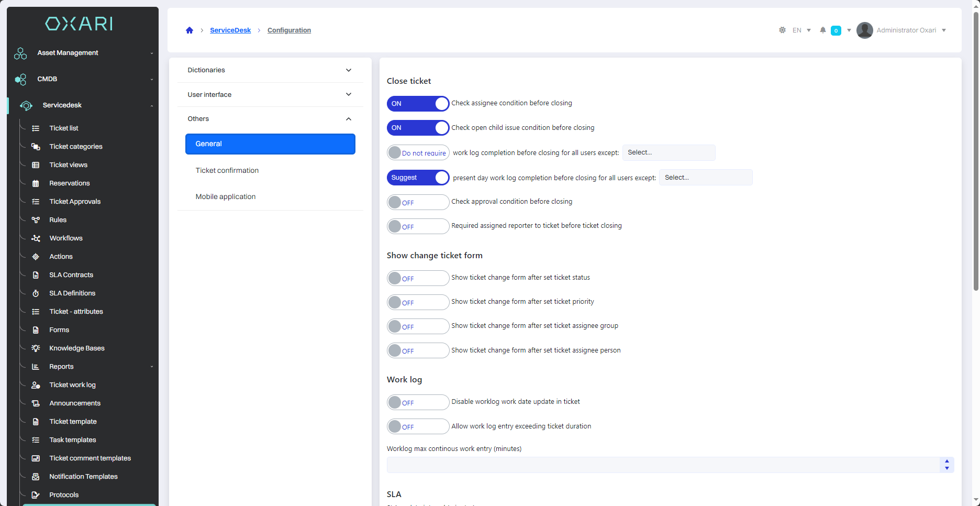
Task: Click the home icon in breadcrumb
Action: (190, 30)
